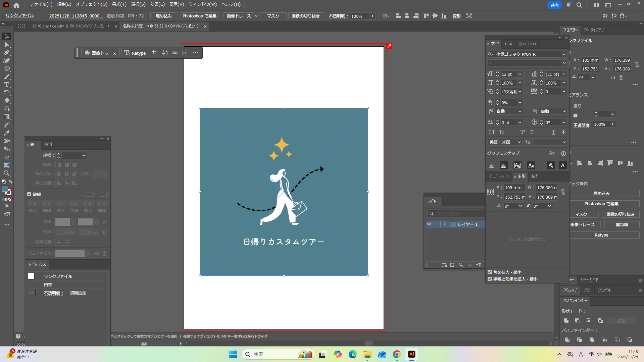This screenshot has height=362, width=644.
Task: Choose the Direct Selection tool
Action: point(7,45)
